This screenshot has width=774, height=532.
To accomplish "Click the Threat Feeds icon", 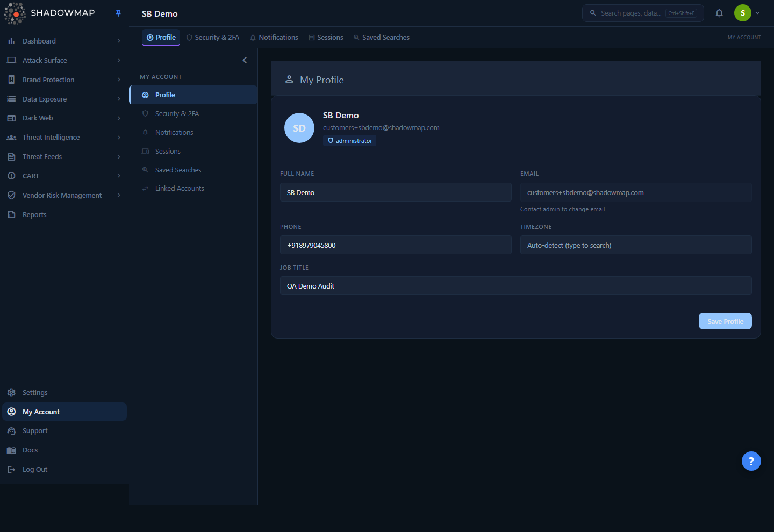I will (x=11, y=157).
